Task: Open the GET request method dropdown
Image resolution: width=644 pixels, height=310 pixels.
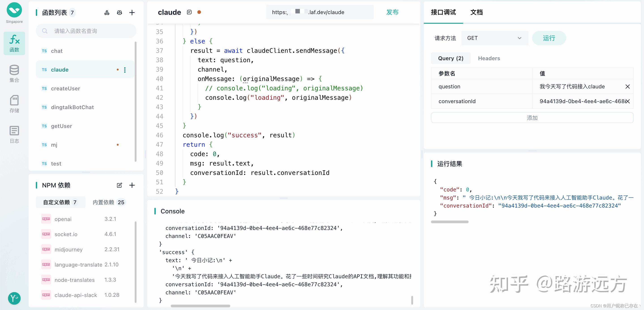Action: [494, 38]
